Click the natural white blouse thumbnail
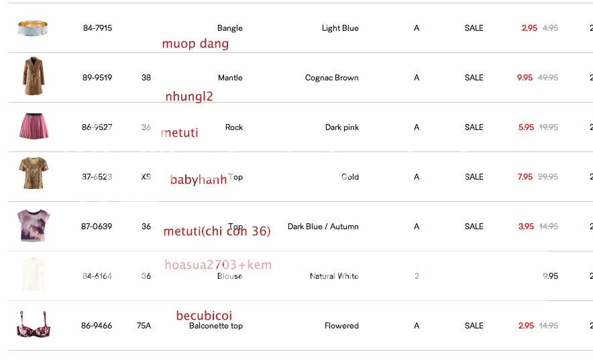Viewport: 593px width, 364px height. pyautogui.click(x=34, y=275)
